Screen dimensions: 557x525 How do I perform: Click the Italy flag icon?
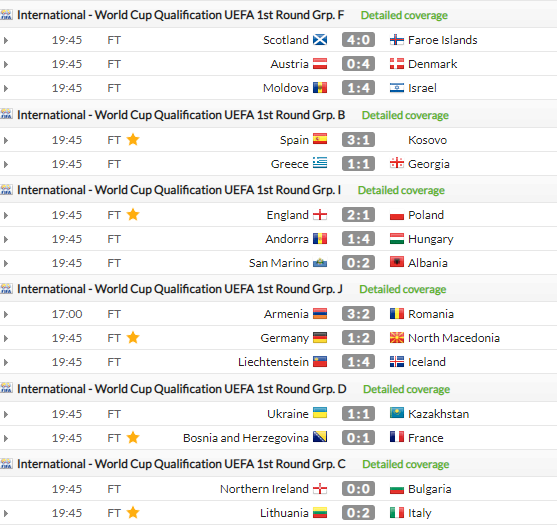point(397,513)
